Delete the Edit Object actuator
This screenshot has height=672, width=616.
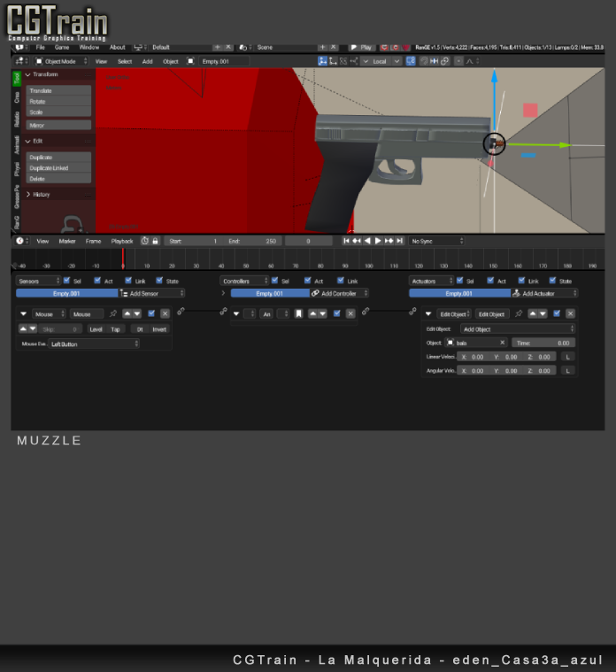(x=571, y=313)
